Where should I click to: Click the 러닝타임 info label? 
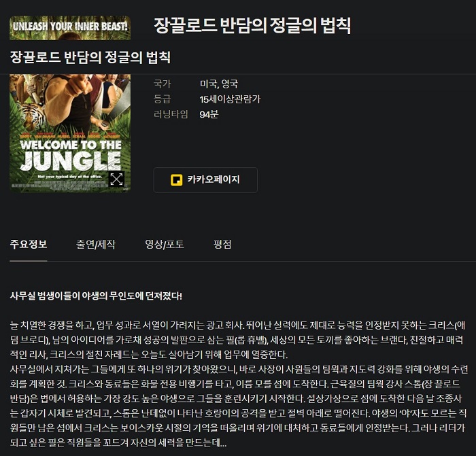click(x=171, y=114)
